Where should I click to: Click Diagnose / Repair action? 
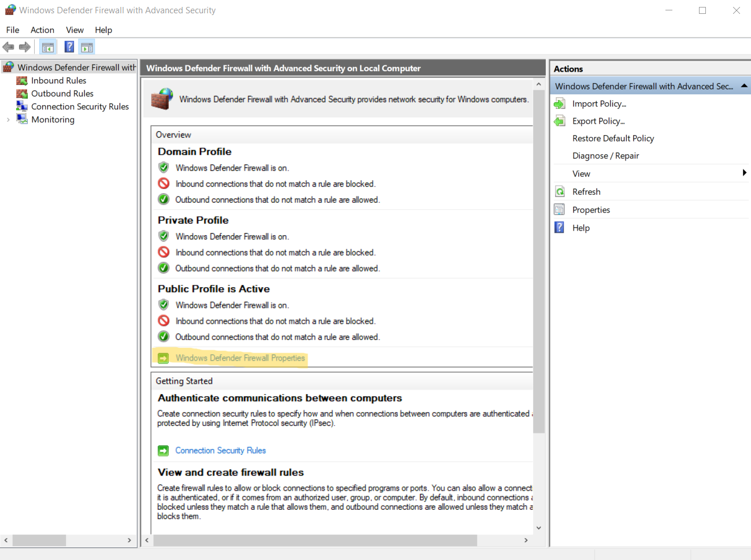(605, 156)
